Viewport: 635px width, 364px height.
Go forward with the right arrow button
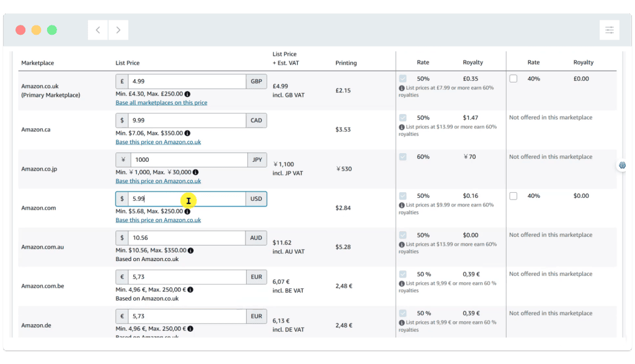tap(118, 30)
